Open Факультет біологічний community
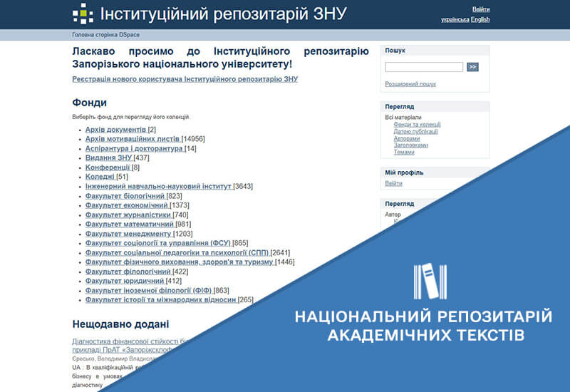The height and width of the screenshot is (392, 570). click(125, 195)
